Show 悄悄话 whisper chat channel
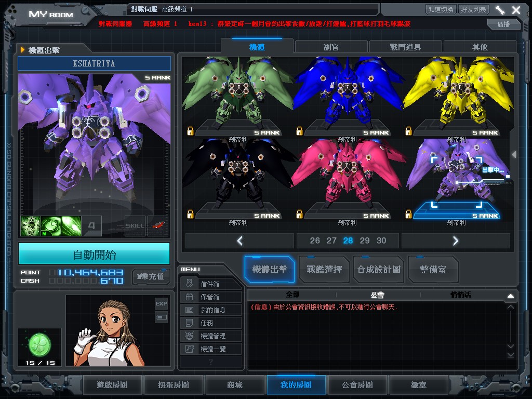 (x=461, y=295)
